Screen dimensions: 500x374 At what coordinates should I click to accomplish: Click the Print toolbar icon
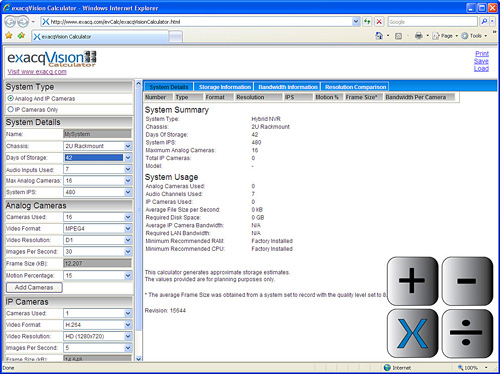click(419, 36)
